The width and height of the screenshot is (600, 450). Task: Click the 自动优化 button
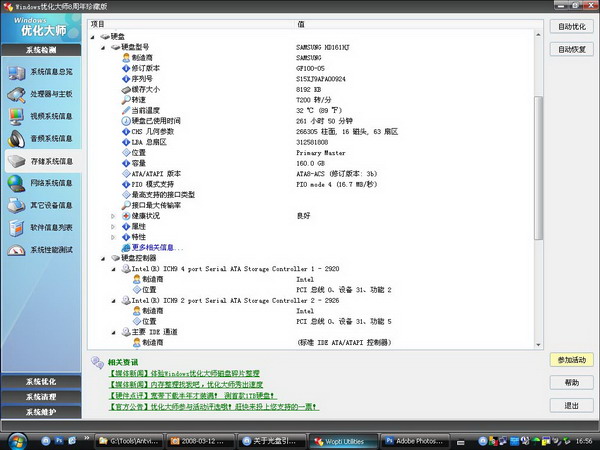coord(571,27)
